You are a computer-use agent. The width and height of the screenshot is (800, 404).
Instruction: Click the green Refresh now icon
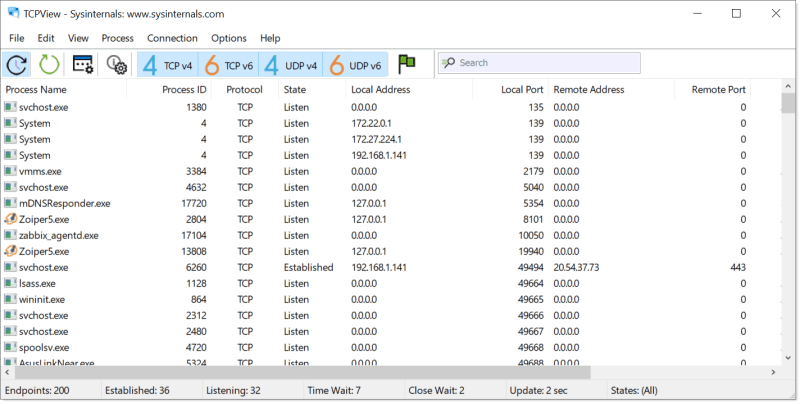[x=49, y=65]
